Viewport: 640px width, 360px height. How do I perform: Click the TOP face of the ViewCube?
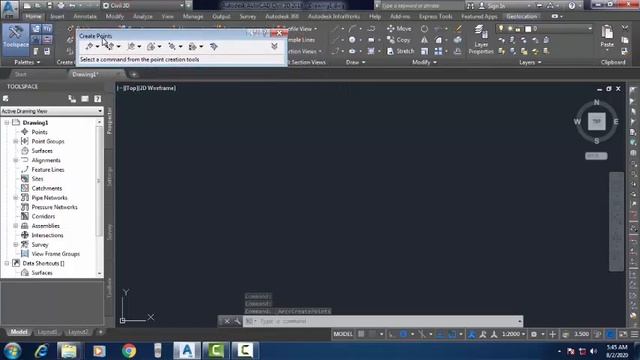click(x=596, y=121)
